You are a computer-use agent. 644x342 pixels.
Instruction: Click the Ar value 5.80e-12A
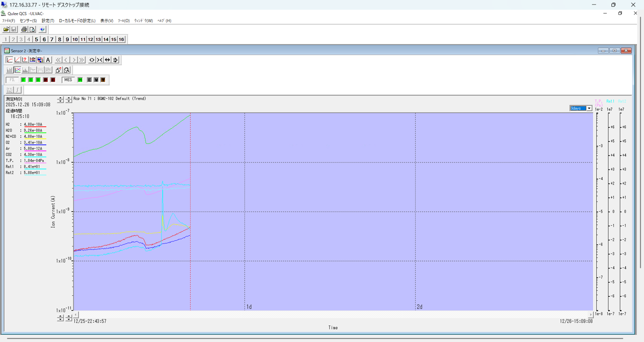point(33,148)
